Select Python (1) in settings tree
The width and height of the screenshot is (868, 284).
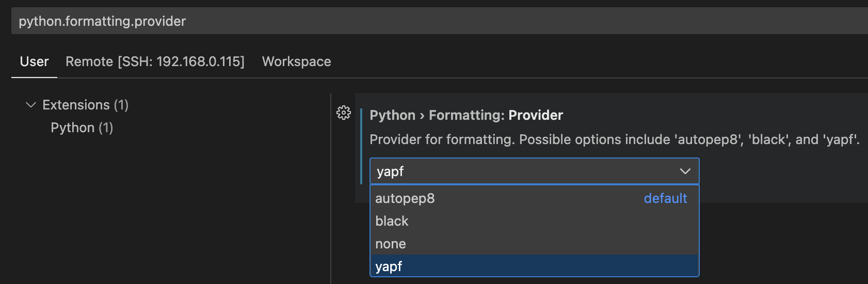(x=82, y=128)
